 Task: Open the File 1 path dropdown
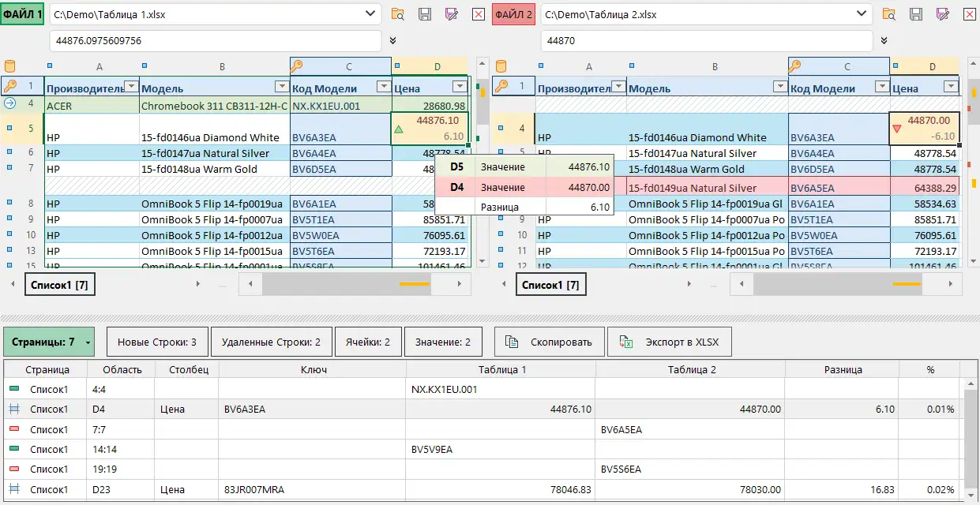370,14
